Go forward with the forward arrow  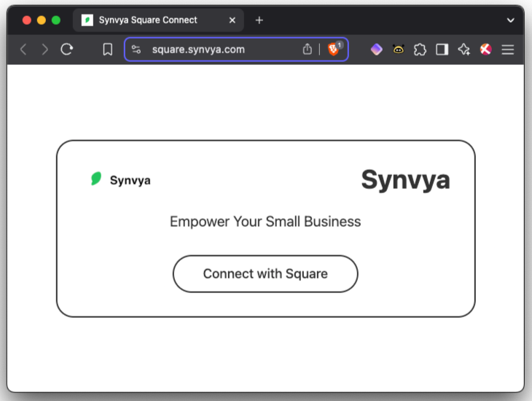[x=44, y=50]
